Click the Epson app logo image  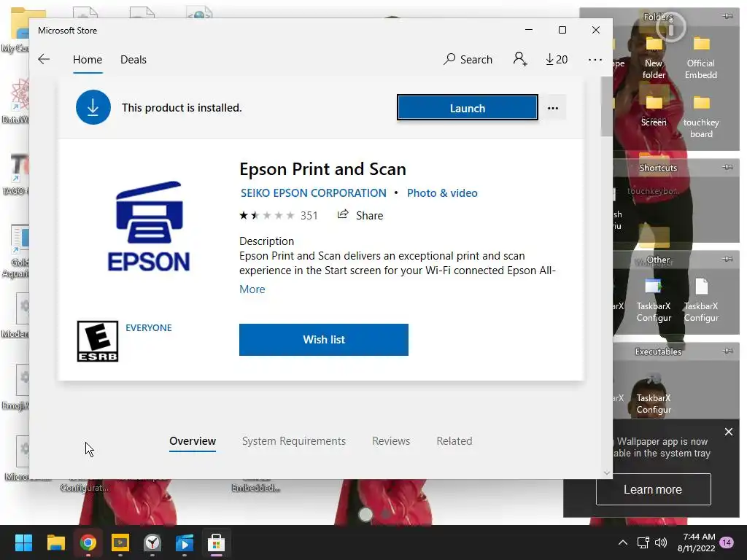[149, 226]
